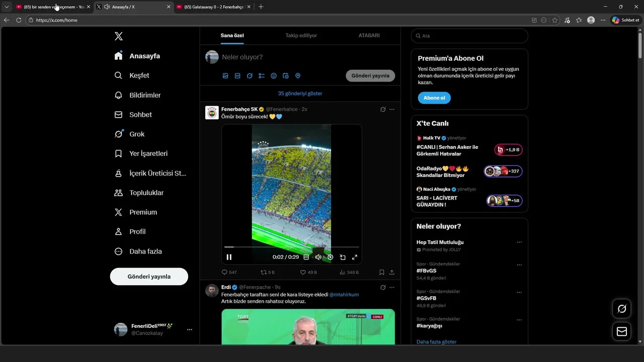Switch to the Sana özel tab
The width and height of the screenshot is (644, 362).
(232, 36)
